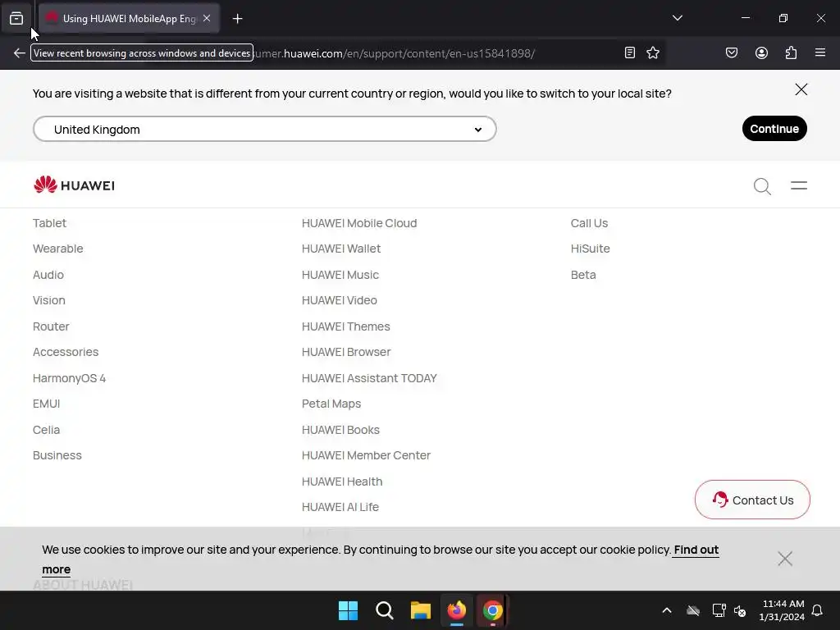This screenshot has height=630, width=840.
Task: Open the Router link
Action: click(51, 326)
